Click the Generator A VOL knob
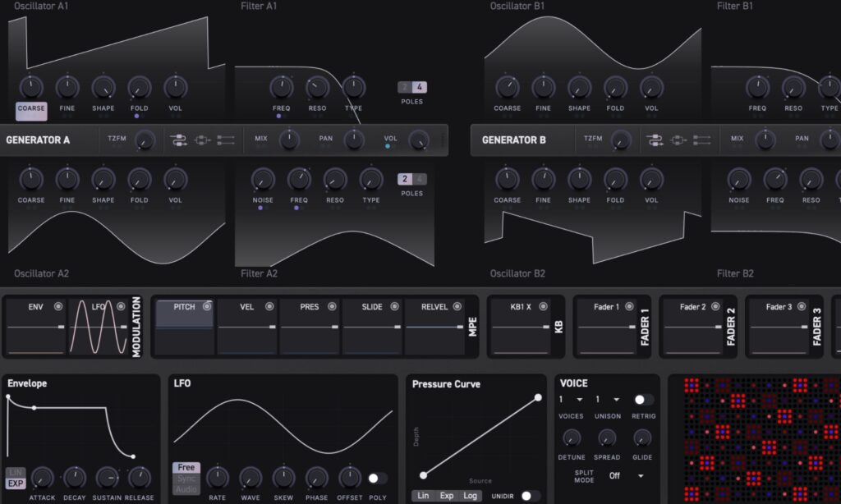This screenshot has height=504, width=841. pyautogui.click(x=418, y=140)
